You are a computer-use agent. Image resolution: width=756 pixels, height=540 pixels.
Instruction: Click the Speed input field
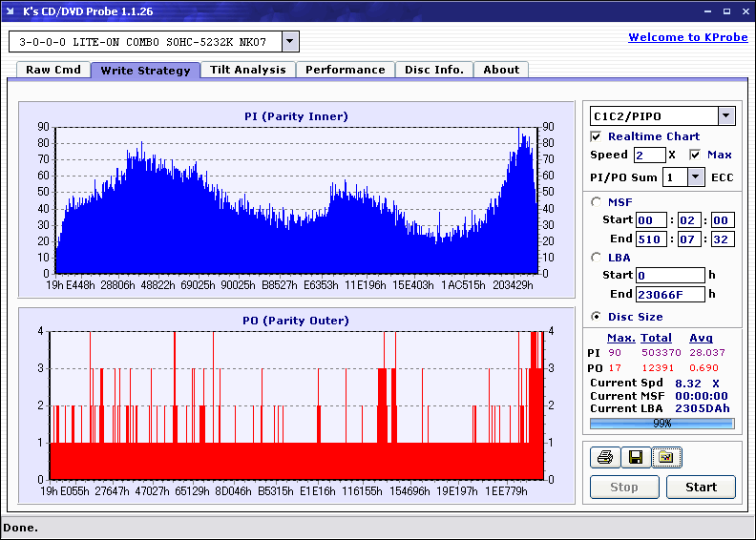pos(649,155)
